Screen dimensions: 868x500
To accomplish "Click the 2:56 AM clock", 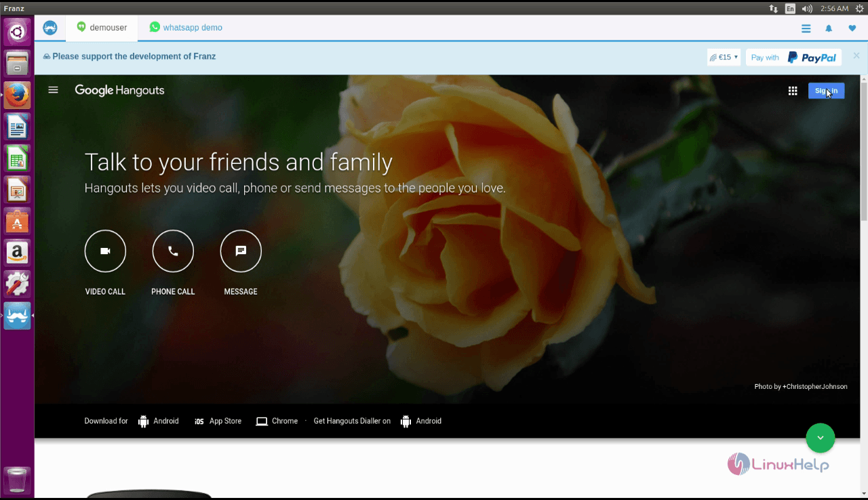I will [x=834, y=8].
